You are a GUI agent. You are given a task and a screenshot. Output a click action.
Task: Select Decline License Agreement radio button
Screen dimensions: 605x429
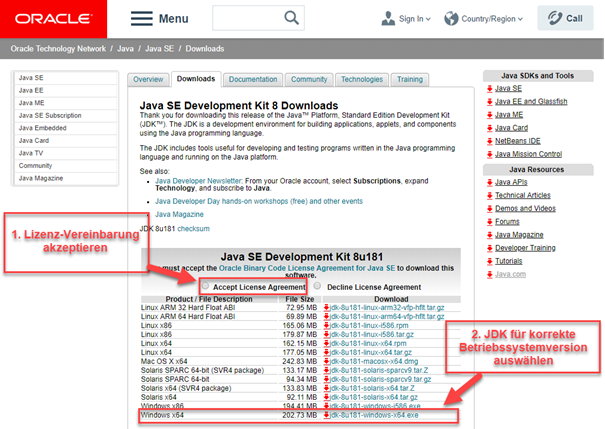[x=317, y=286]
